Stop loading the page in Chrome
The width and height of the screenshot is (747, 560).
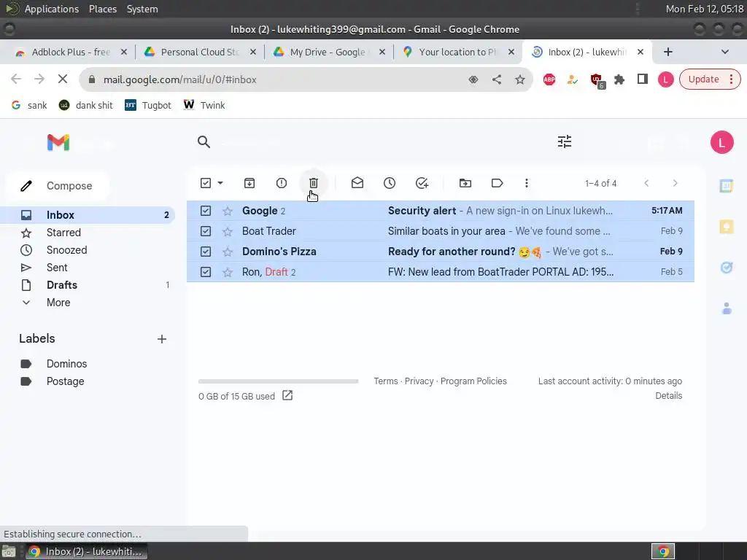point(63,79)
